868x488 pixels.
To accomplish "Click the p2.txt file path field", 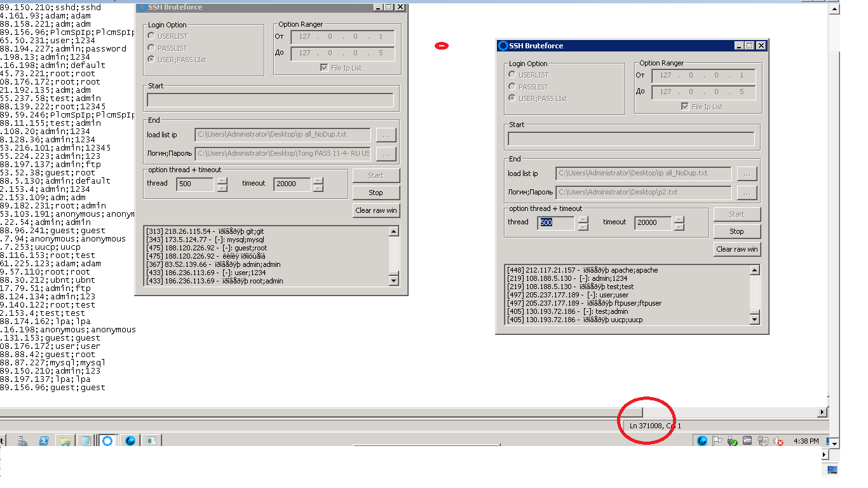I will tap(644, 192).
